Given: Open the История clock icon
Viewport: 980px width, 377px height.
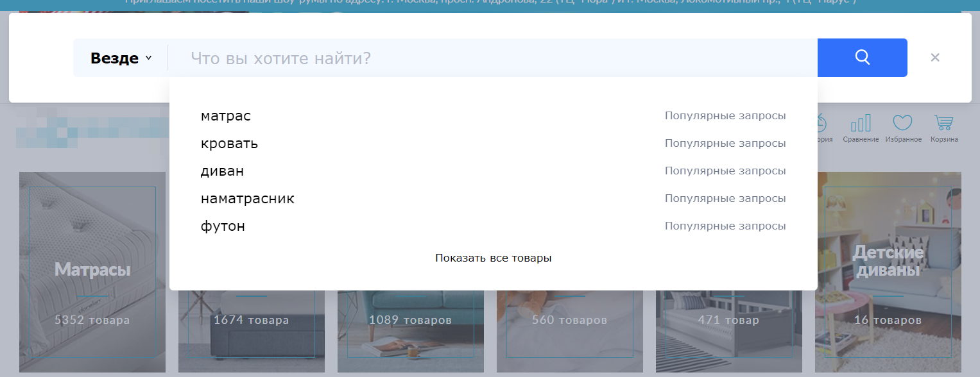Looking at the screenshot, I should pos(822,128).
